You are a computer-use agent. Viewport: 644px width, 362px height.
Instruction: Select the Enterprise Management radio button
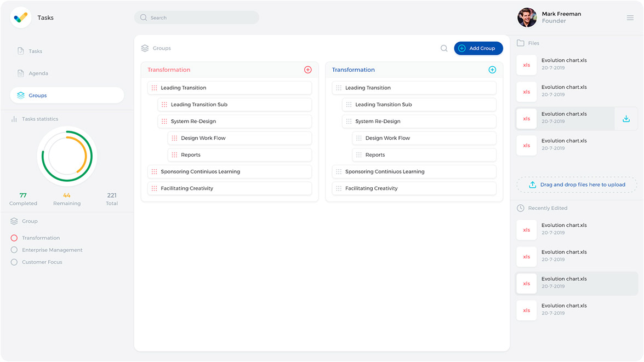(14, 250)
